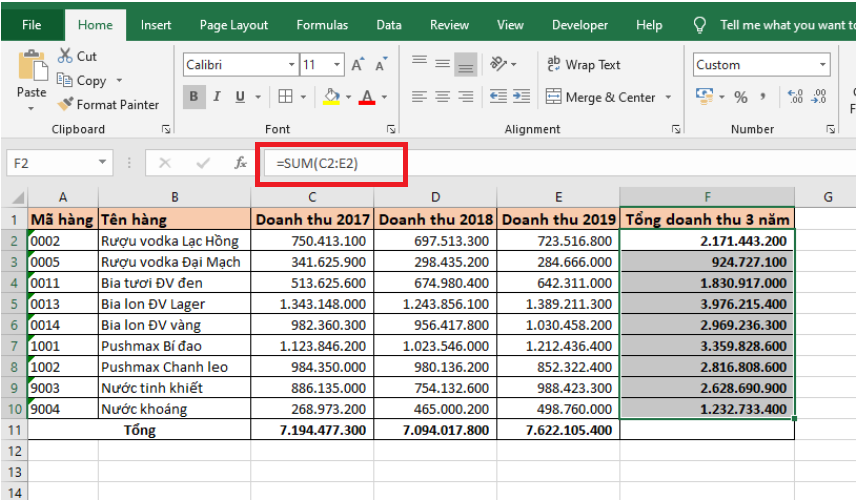This screenshot has height=500, width=858.
Task: Apply comma style number format
Action: (x=763, y=97)
